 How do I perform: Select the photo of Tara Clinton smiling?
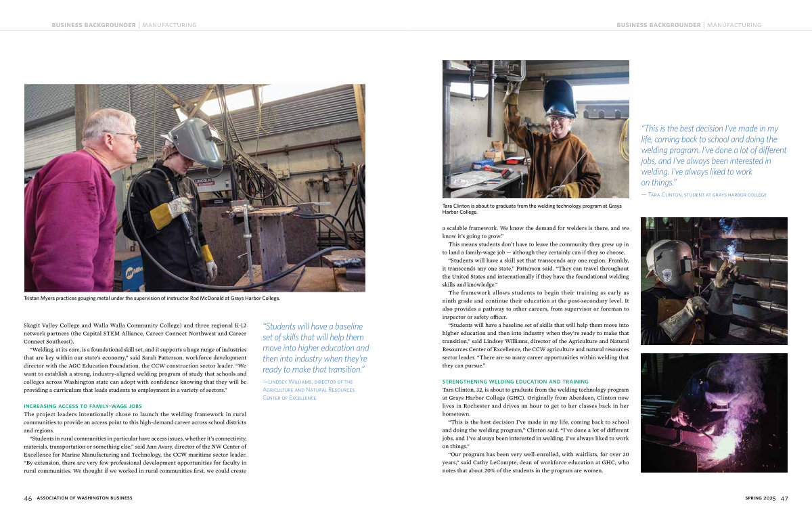click(x=535, y=129)
